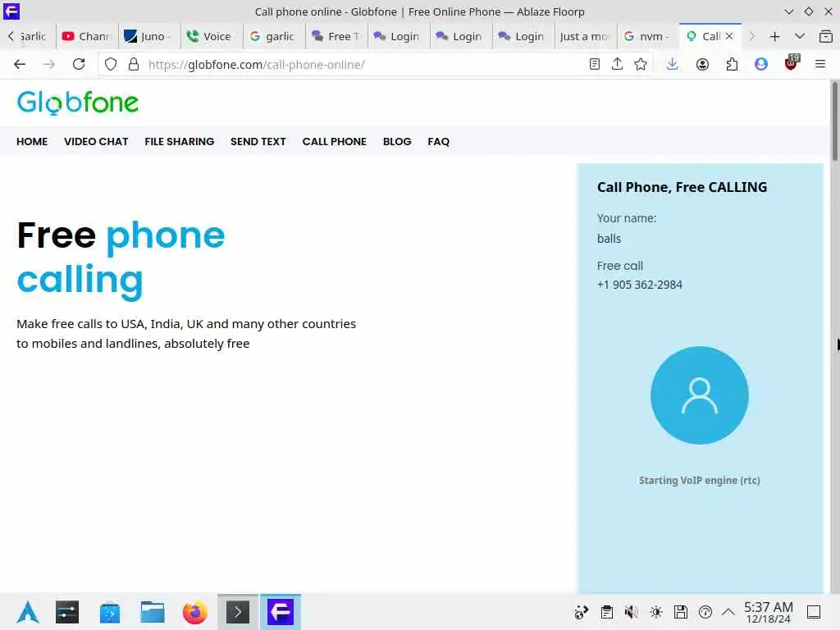Click the muted volume tray icon
Viewport: 840px width, 630px height.
631,612
